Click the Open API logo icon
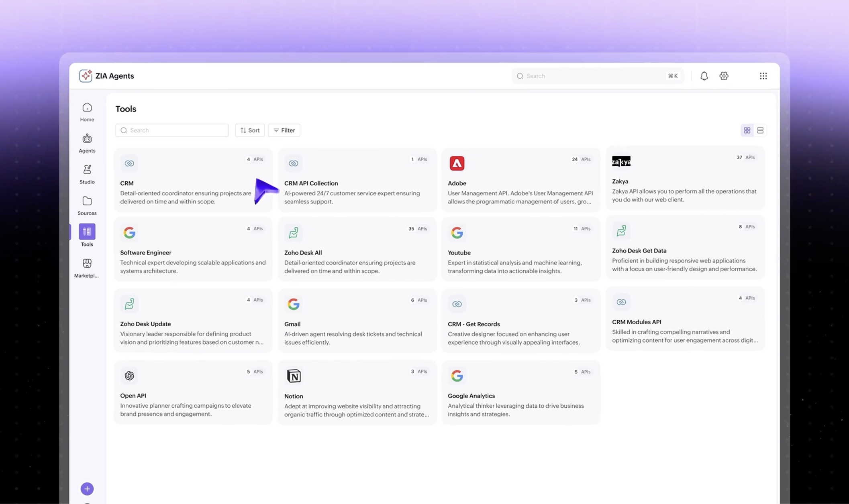849x504 pixels. click(129, 376)
